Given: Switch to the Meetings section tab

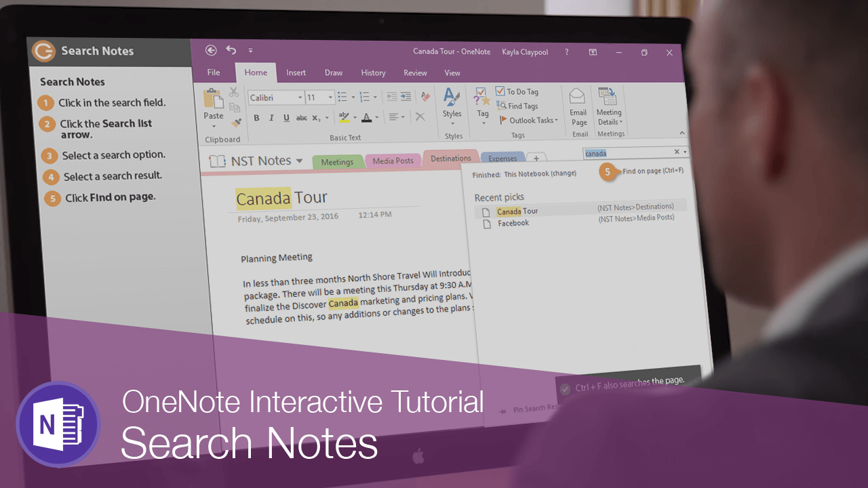Looking at the screenshot, I should pos(337,161).
